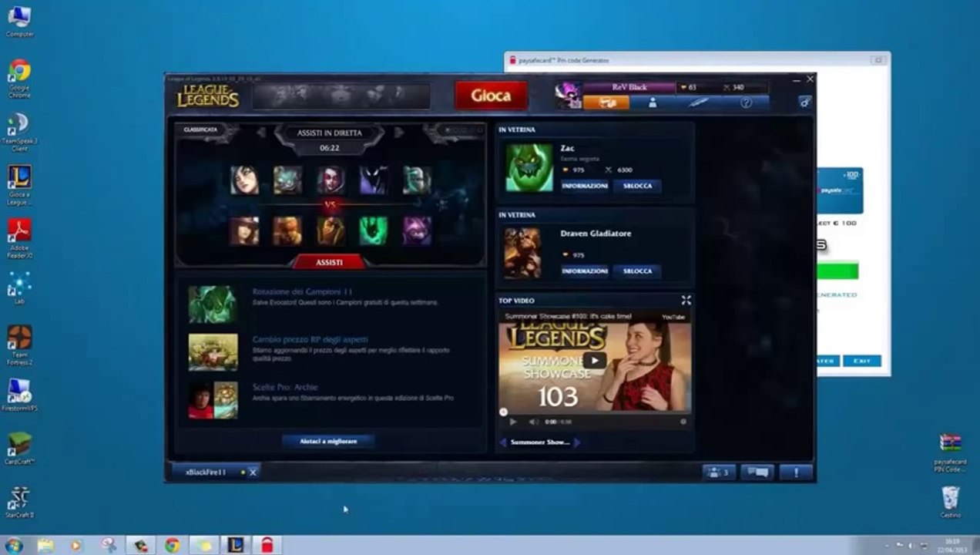
Task: Open Adobe Reader desktop icon
Action: coord(19,239)
